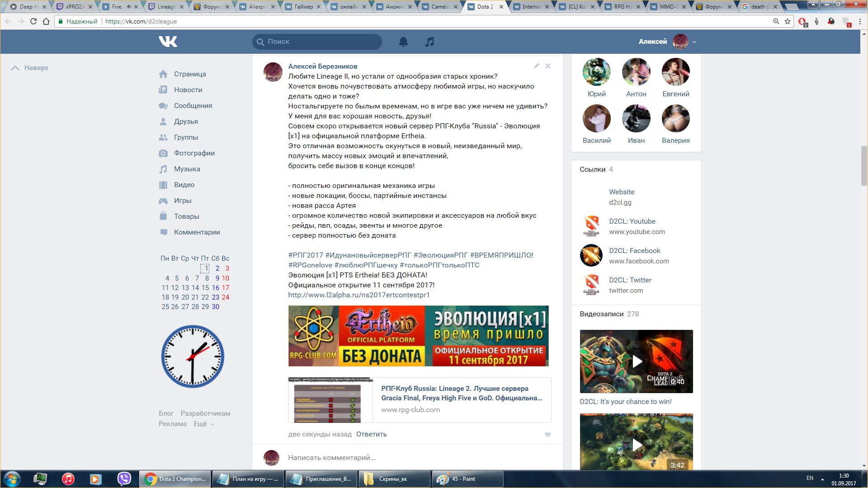
Task: Delete the comment with X icon
Action: pos(548,66)
